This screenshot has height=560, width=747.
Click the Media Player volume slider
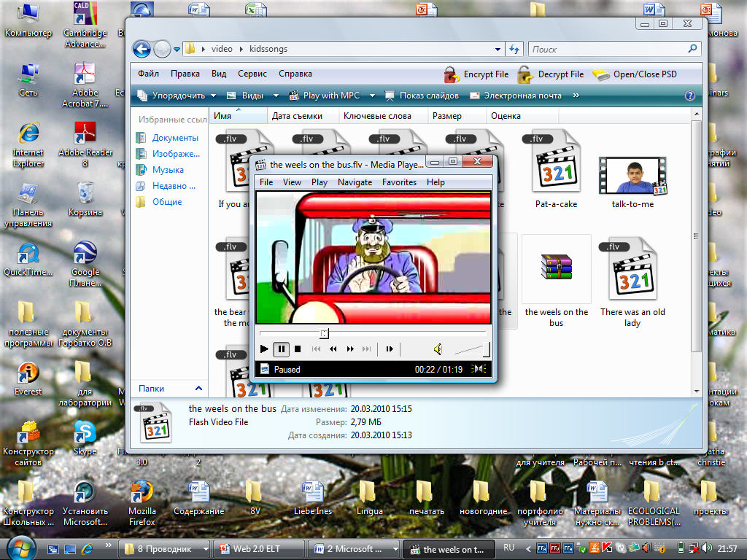pyautogui.click(x=472, y=349)
